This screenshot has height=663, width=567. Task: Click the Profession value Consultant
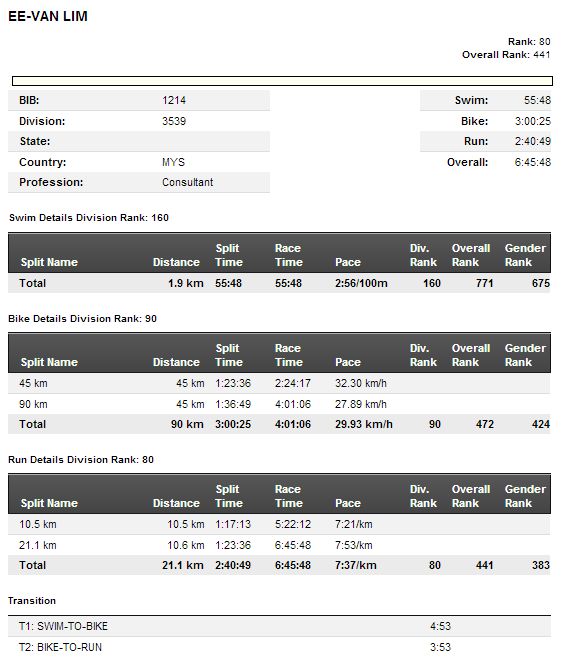coord(187,182)
